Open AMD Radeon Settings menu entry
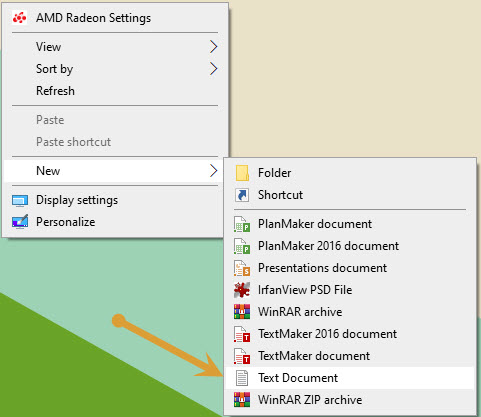 pos(115,18)
